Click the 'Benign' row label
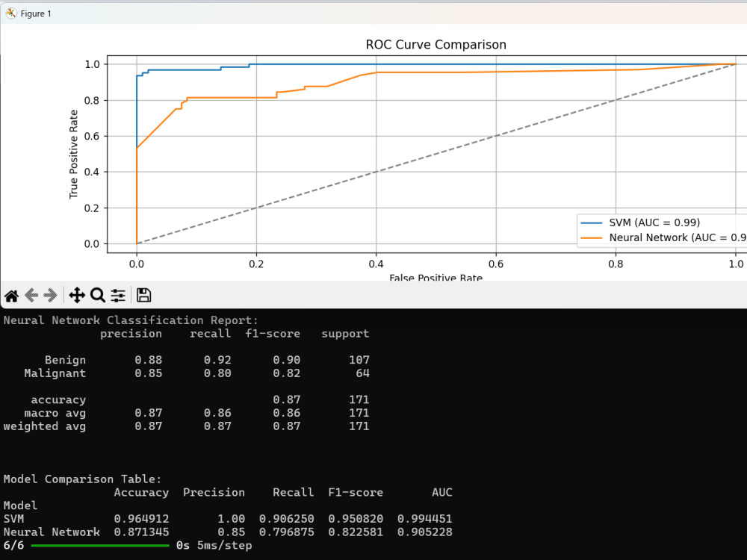Image resolution: width=747 pixels, height=560 pixels. [x=65, y=361]
